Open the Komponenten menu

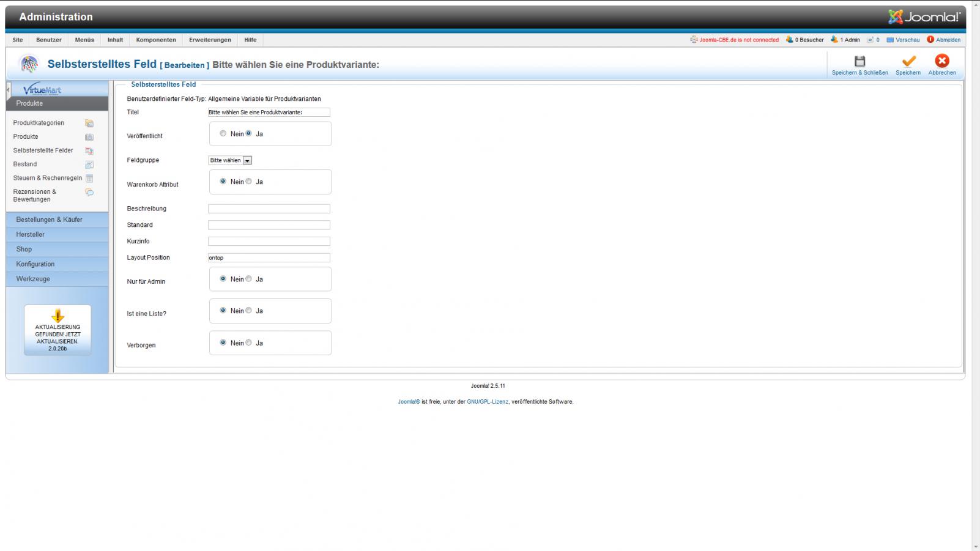(x=156, y=40)
